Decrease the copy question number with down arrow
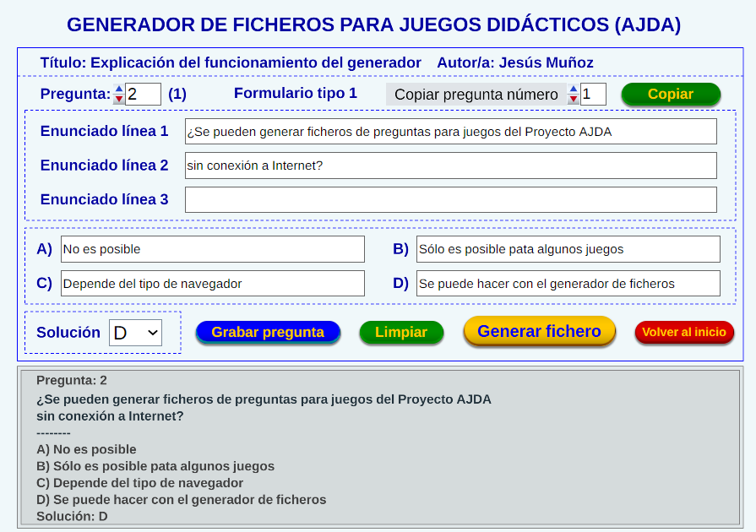The image size is (756, 532). [574, 99]
